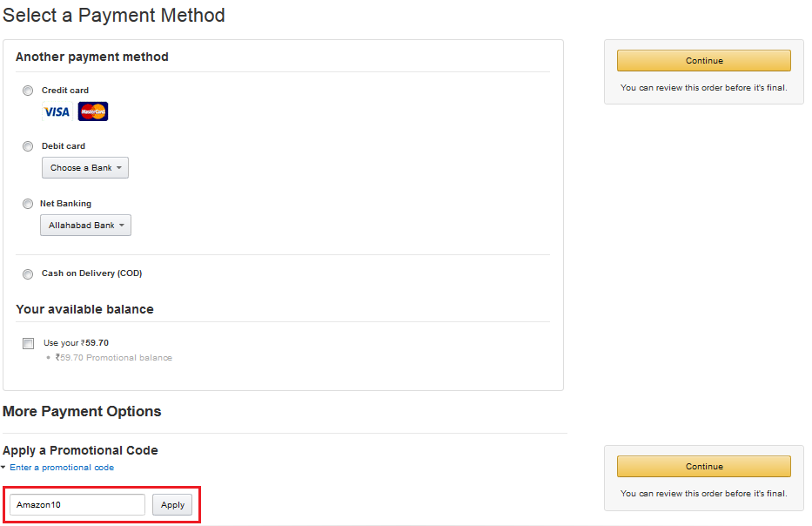812x526 pixels.
Task: Click the VISA card logo
Action: pos(57,111)
